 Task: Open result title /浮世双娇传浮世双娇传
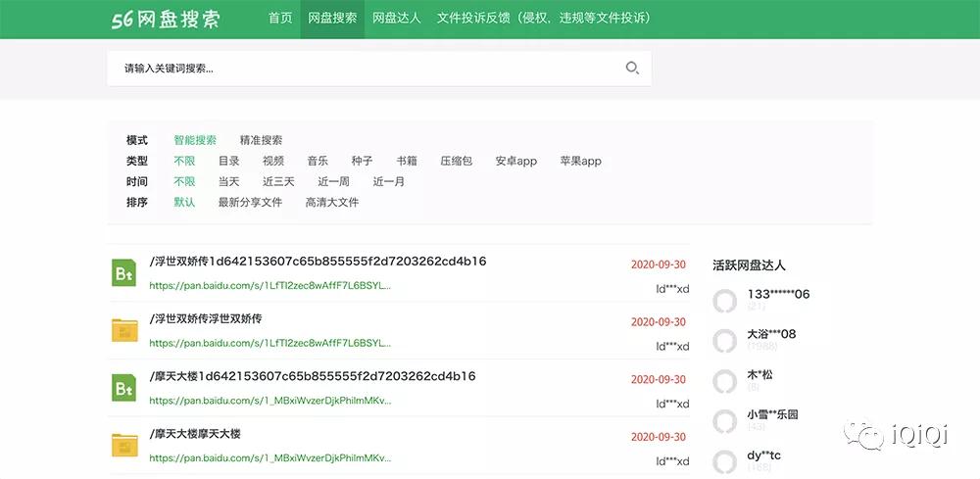point(206,318)
